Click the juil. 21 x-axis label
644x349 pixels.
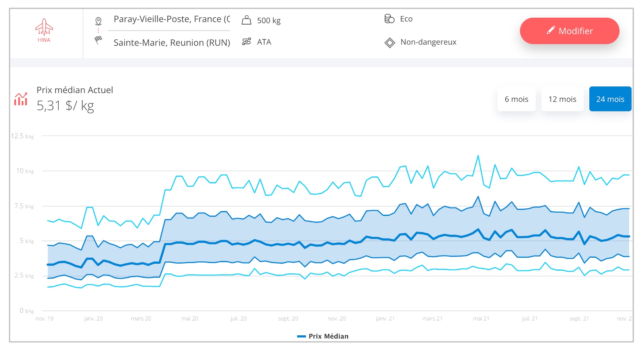coord(529,318)
